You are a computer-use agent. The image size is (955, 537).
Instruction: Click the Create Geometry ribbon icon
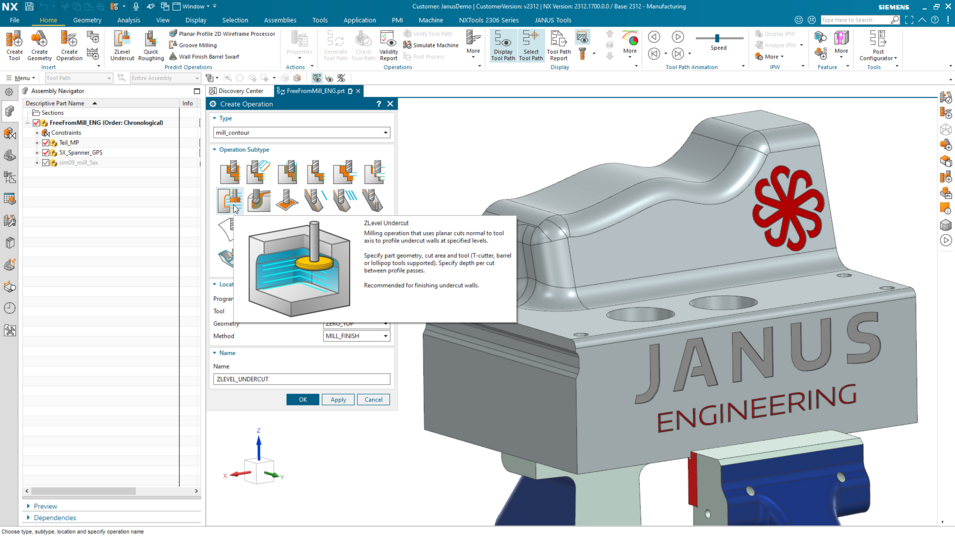click(39, 46)
